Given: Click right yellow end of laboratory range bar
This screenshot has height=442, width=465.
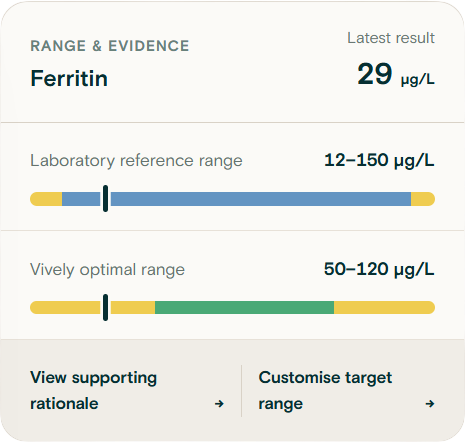Looking at the screenshot, I should coord(423,199).
